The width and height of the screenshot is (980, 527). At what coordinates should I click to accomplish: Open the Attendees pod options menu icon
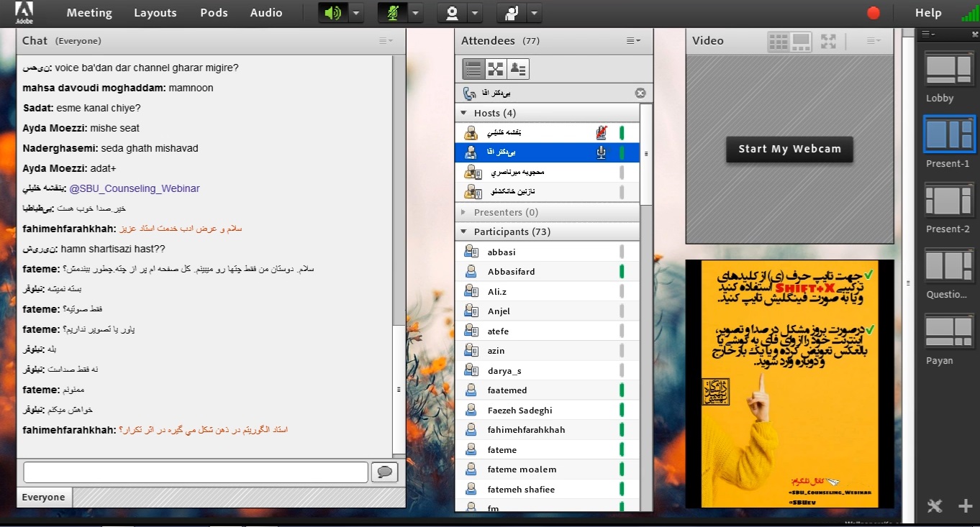pos(633,41)
